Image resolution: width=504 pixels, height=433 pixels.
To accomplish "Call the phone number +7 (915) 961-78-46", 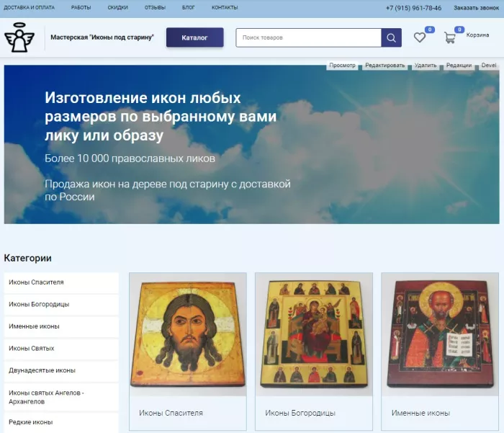I will point(414,8).
